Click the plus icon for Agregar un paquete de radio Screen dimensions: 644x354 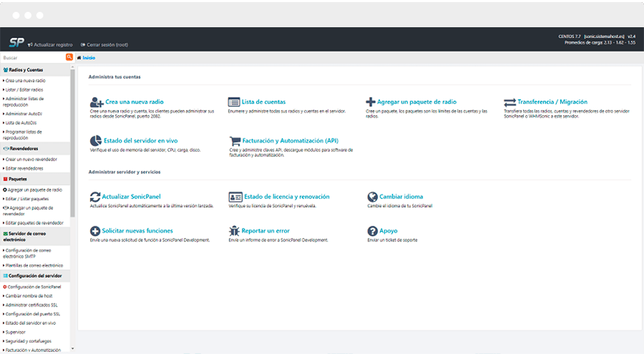370,102
